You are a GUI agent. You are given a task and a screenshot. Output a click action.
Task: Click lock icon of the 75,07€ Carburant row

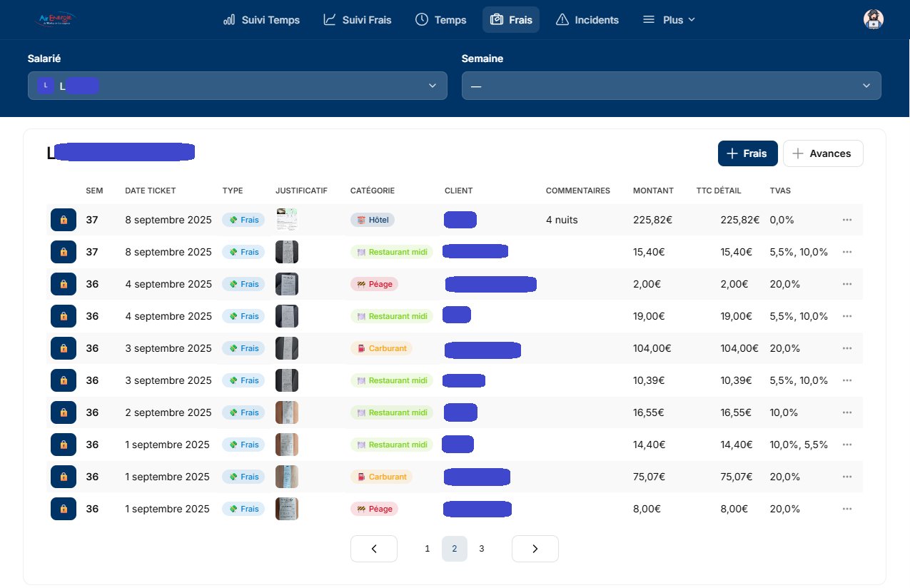[64, 477]
